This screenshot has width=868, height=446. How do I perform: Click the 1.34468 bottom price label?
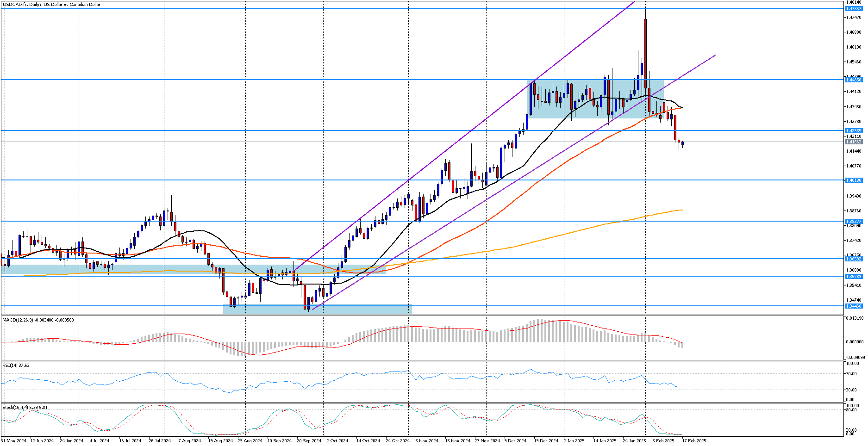point(853,306)
